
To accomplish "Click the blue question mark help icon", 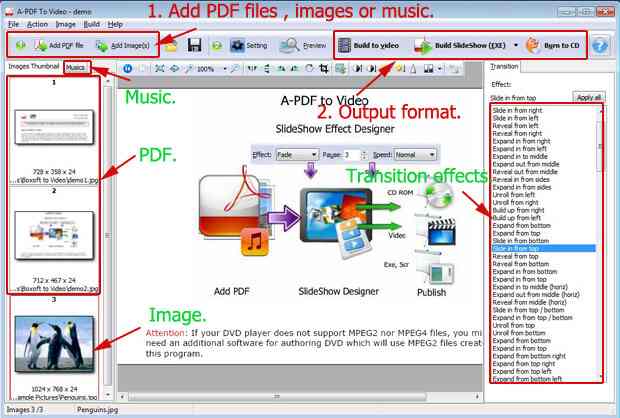I will [x=600, y=46].
